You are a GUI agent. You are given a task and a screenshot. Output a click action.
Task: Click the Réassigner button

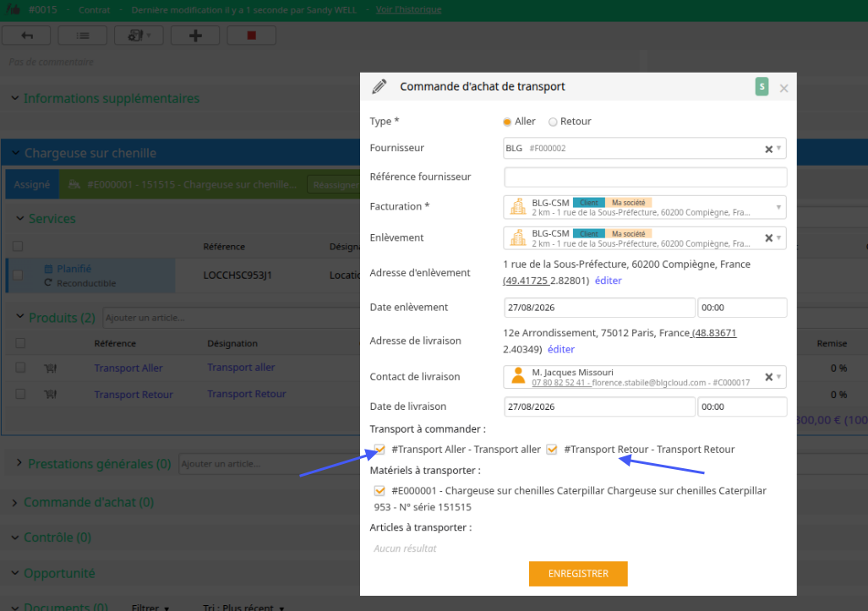(x=335, y=184)
